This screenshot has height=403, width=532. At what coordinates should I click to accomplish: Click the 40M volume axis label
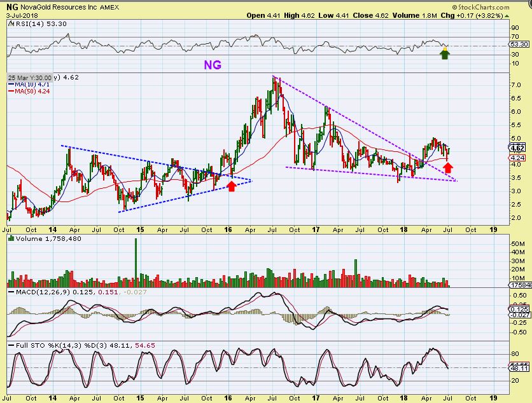pyautogui.click(x=518, y=252)
